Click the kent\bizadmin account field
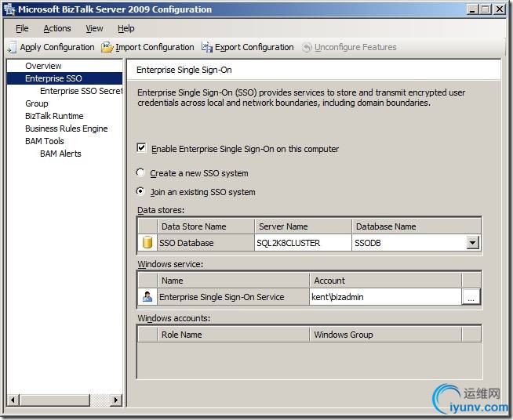This screenshot has height=420, width=513. (385, 297)
